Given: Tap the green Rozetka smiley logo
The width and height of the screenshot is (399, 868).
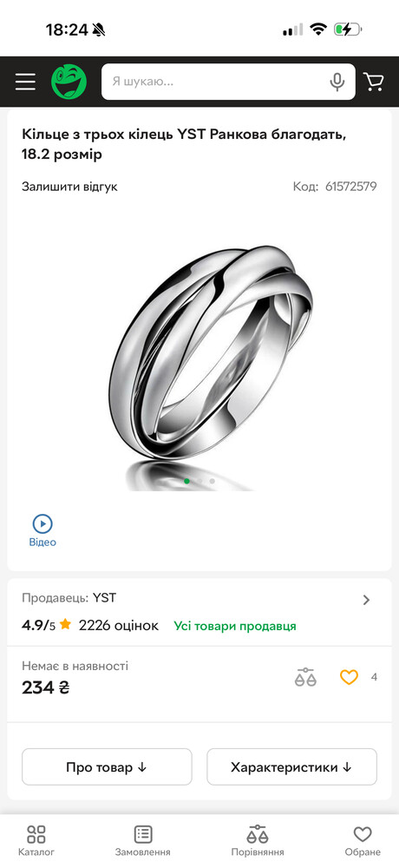Looking at the screenshot, I should click(69, 82).
